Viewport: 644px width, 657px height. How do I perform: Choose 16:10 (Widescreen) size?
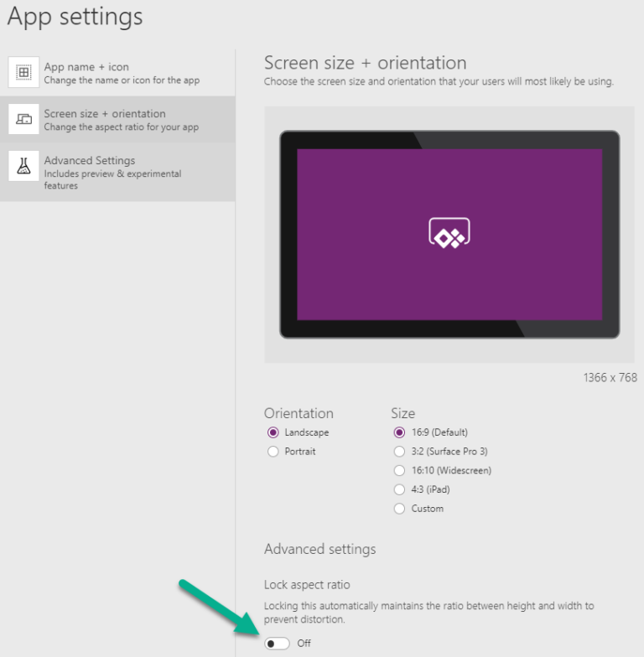click(399, 471)
